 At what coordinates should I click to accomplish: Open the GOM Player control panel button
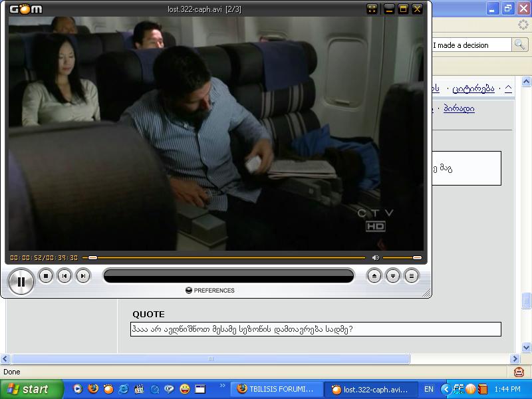(393, 276)
